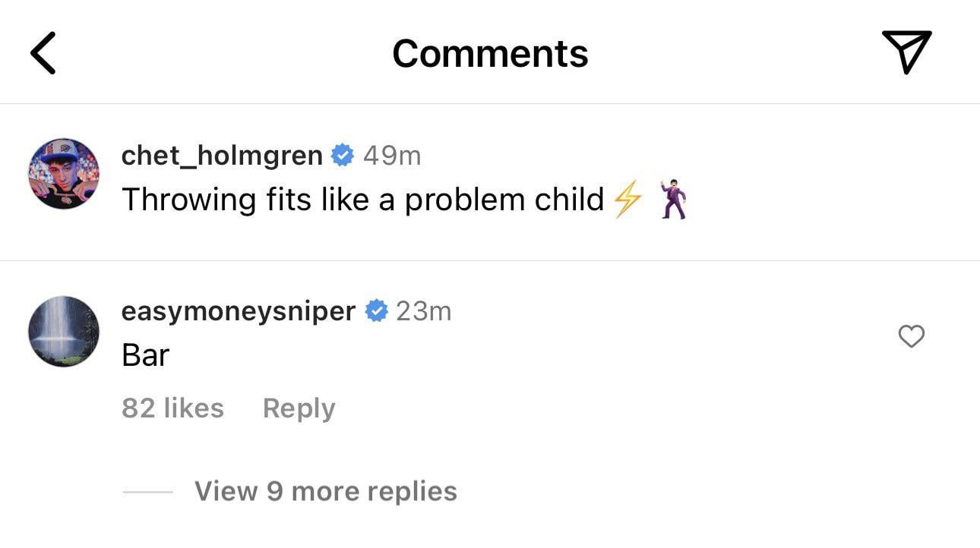Click the dancing man emoji in the caption

click(673, 200)
